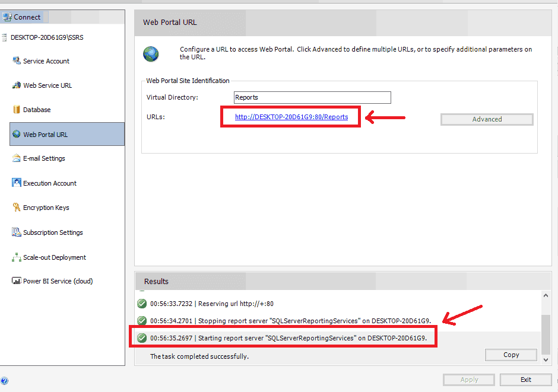Click the help icon at bottom left

[x=4, y=381]
